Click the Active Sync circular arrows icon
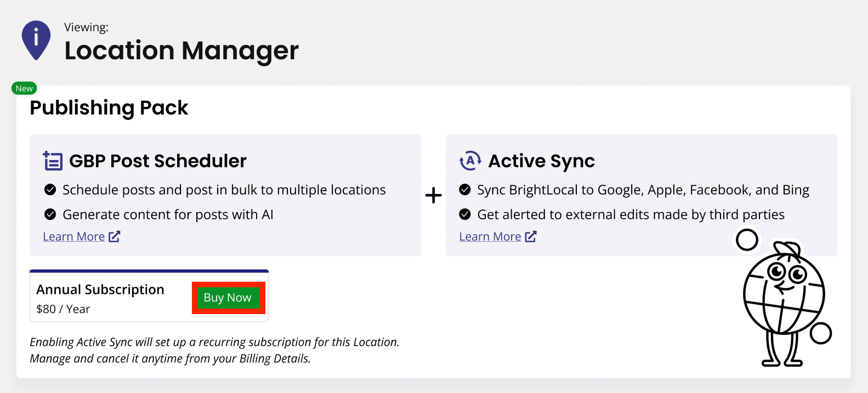This screenshot has height=393, width=868. (x=470, y=161)
